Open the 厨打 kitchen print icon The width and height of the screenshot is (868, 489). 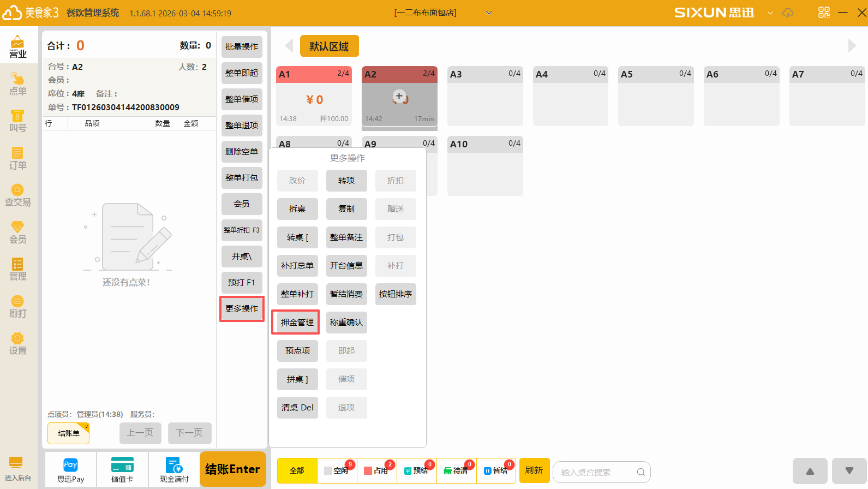pos(17,307)
